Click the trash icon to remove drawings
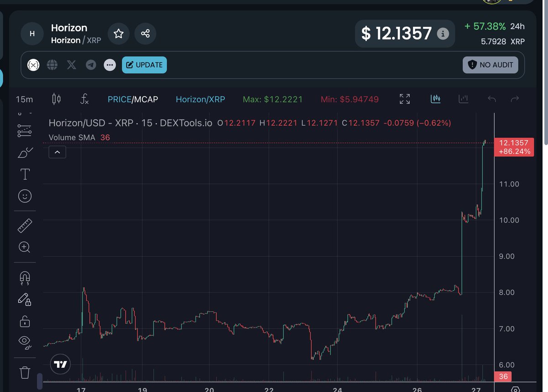This screenshot has height=392, width=548. pyautogui.click(x=25, y=372)
